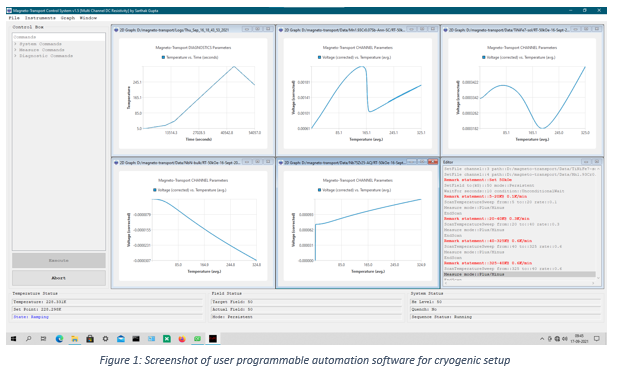621x373 pixels.
Task: Click the NbN-bulk graph window icon
Action: (116, 162)
